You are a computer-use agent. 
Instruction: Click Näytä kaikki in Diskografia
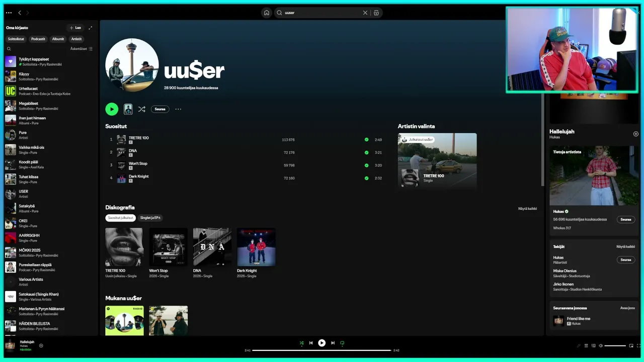[x=527, y=209]
